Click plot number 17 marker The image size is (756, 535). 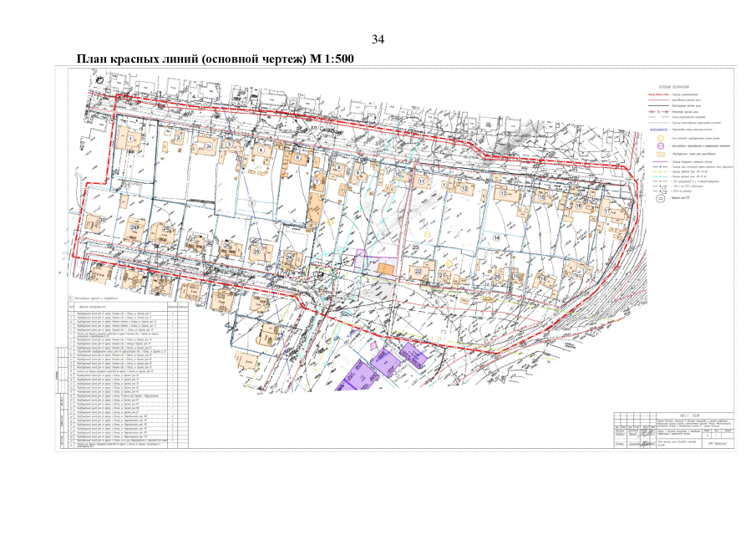click(x=607, y=211)
